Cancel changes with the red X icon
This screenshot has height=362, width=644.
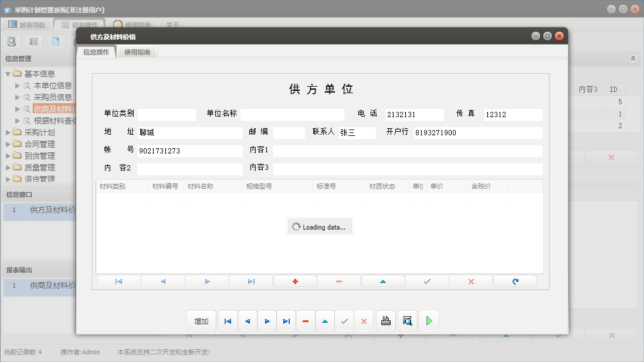click(x=471, y=281)
